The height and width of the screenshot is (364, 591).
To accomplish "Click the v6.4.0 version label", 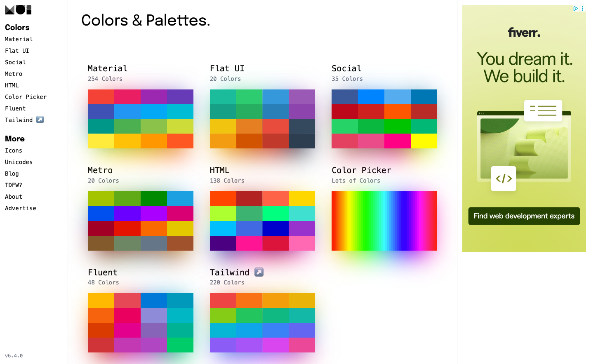I will click(14, 355).
